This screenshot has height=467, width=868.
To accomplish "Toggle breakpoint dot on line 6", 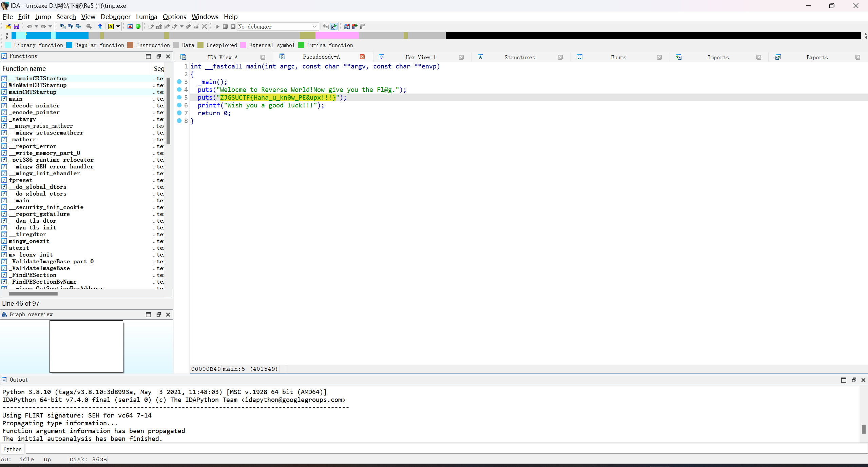I will tap(179, 105).
